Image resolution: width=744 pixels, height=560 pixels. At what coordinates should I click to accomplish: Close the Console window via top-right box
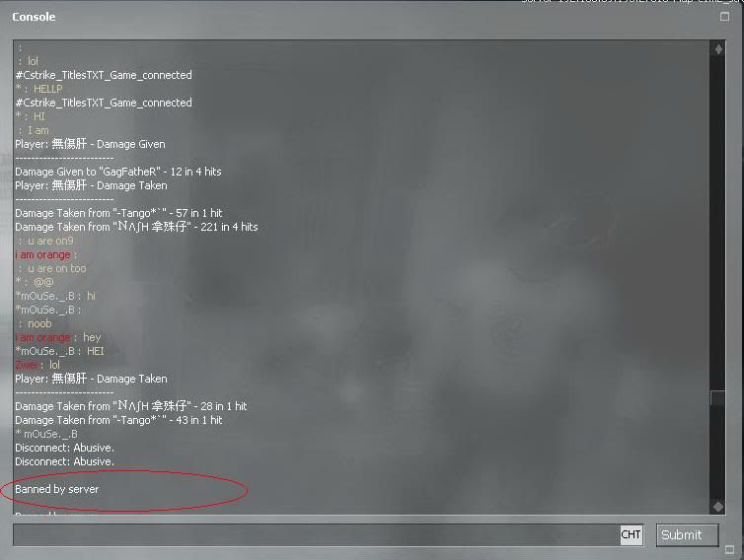pyautogui.click(x=724, y=17)
